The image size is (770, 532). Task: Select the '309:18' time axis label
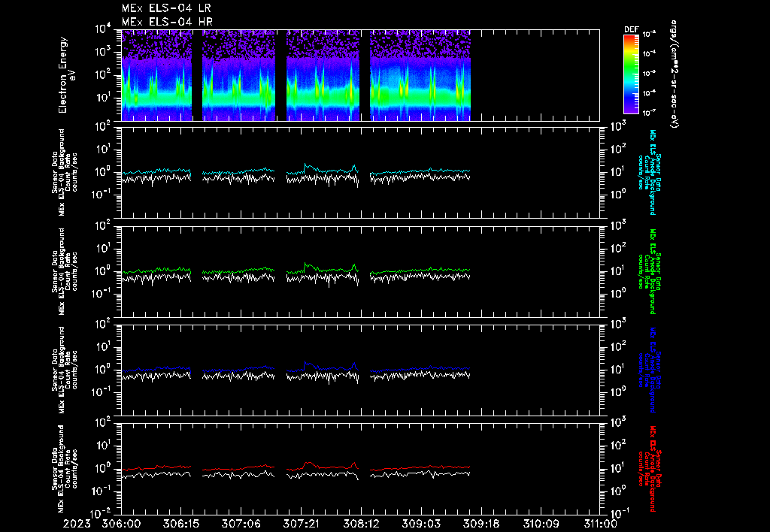(x=480, y=524)
